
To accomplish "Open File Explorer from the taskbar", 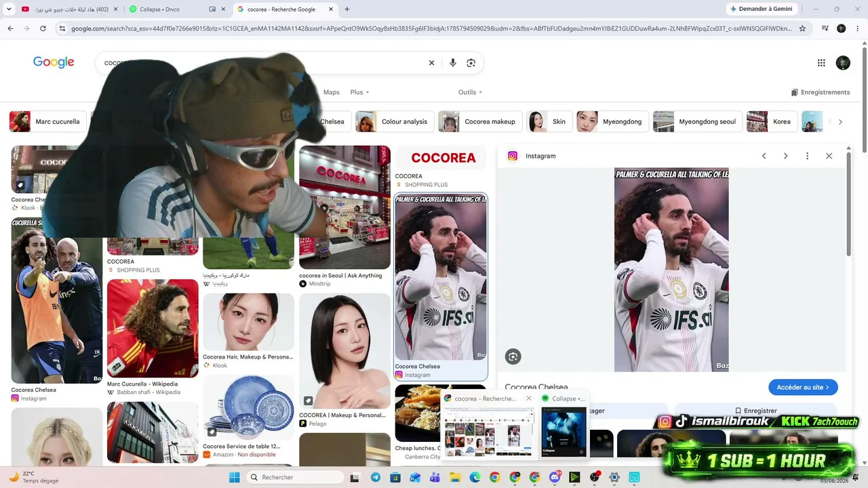I will 455,477.
